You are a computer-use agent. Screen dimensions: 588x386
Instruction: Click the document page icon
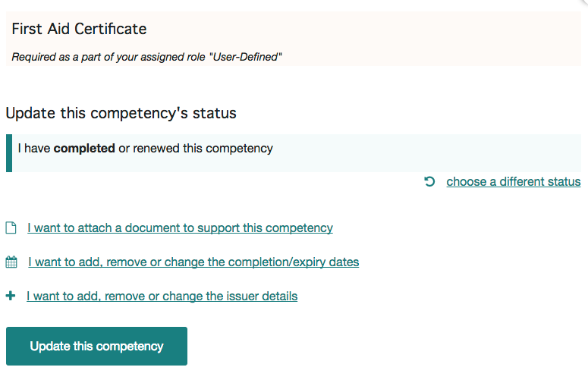[x=11, y=228]
